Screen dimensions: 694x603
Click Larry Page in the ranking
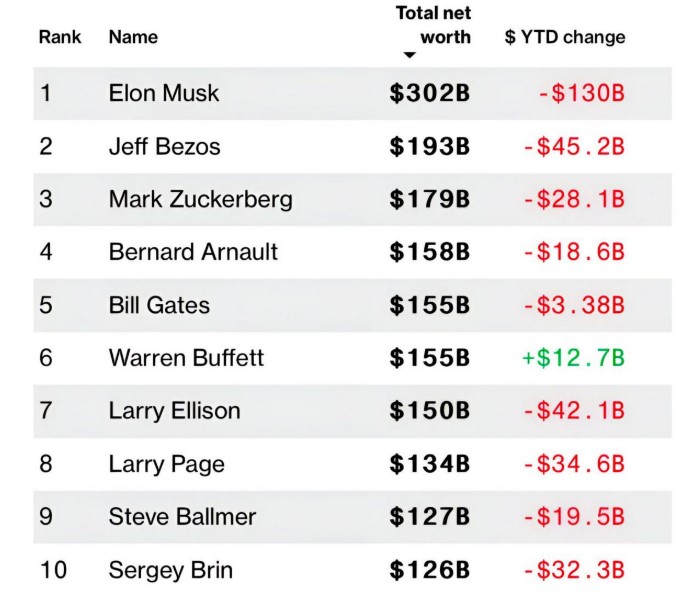[166, 464]
